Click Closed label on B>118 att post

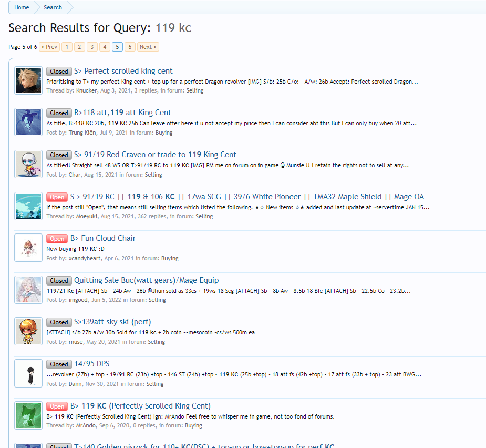tap(59, 113)
